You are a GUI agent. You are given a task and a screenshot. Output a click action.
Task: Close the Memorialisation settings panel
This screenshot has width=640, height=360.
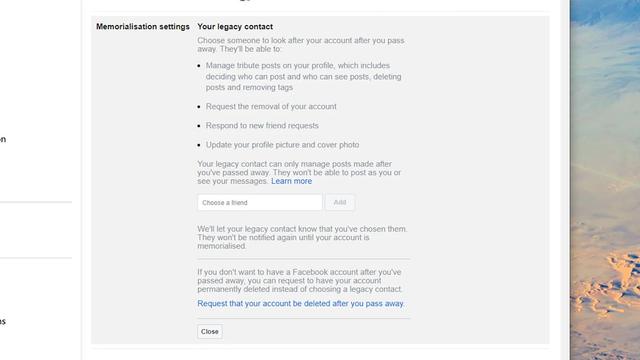pos(210,332)
